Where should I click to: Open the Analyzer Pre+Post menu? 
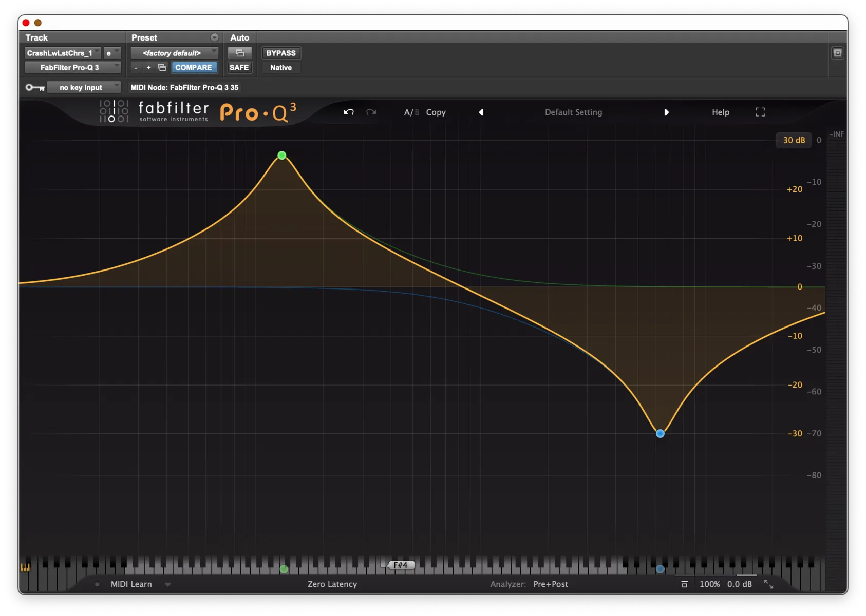(x=550, y=584)
